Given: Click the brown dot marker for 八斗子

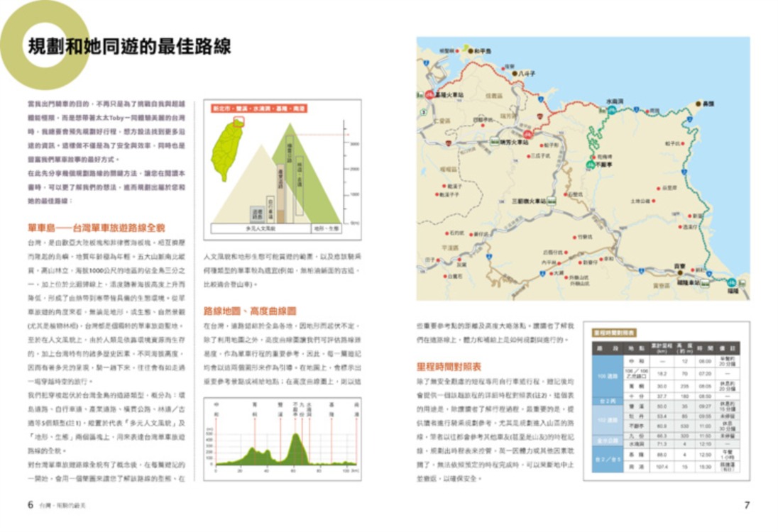Looking at the screenshot, I should tap(515, 72).
